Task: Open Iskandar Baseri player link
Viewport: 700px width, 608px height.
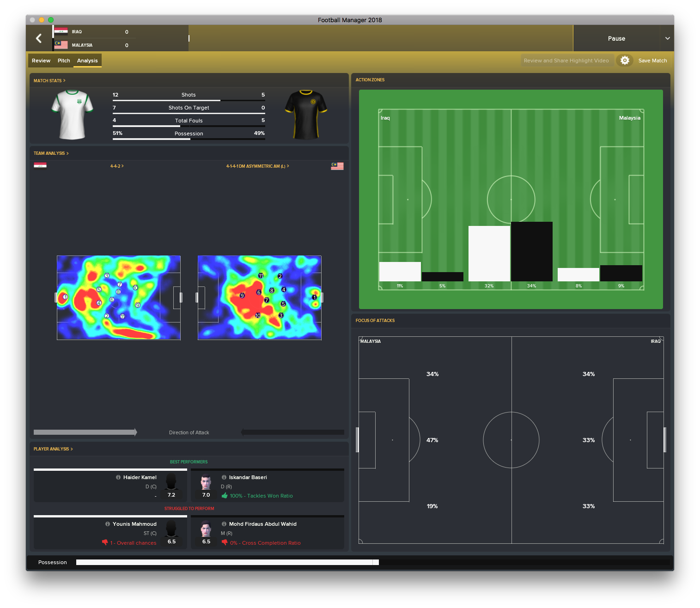Action: point(248,477)
